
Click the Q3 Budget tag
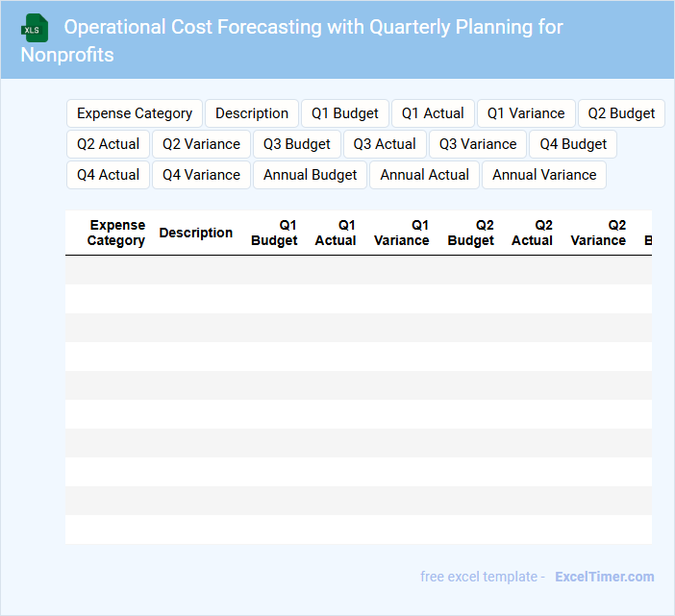tap(296, 144)
